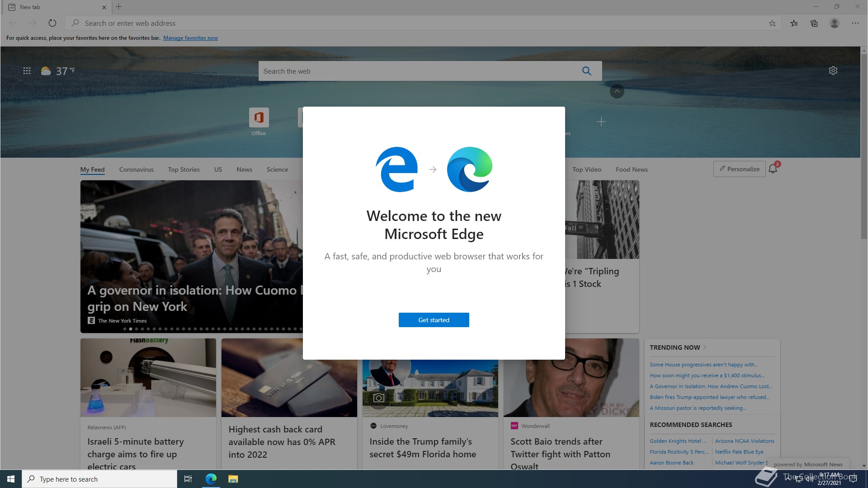Open Golden Knights Hotel recommended search

click(678, 441)
